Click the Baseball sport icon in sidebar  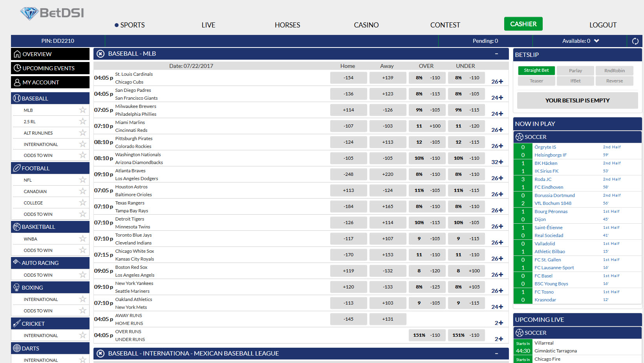16,98
